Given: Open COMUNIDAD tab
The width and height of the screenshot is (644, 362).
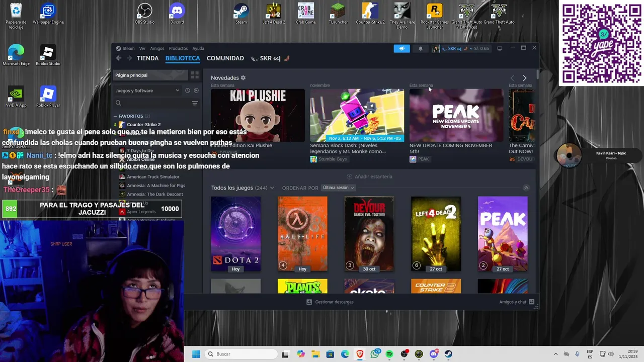Looking at the screenshot, I should [225, 58].
